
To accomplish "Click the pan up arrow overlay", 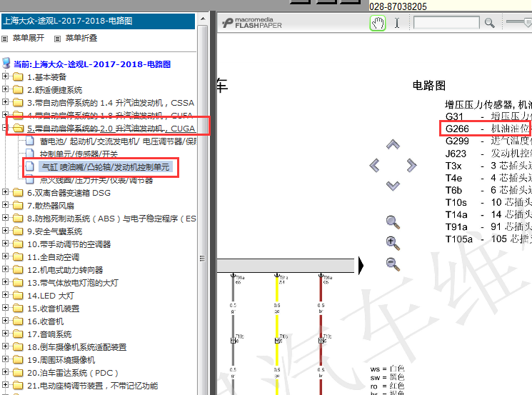I will [x=393, y=145].
